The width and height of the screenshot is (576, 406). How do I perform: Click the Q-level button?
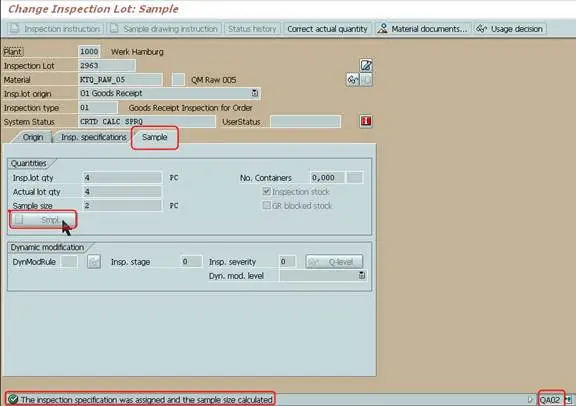pos(334,262)
